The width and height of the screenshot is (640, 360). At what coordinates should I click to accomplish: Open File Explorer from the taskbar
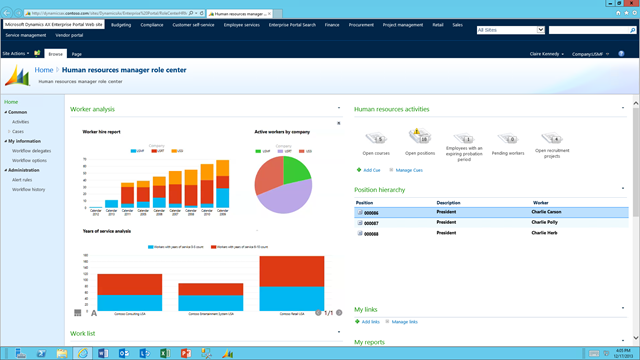click(x=62, y=353)
